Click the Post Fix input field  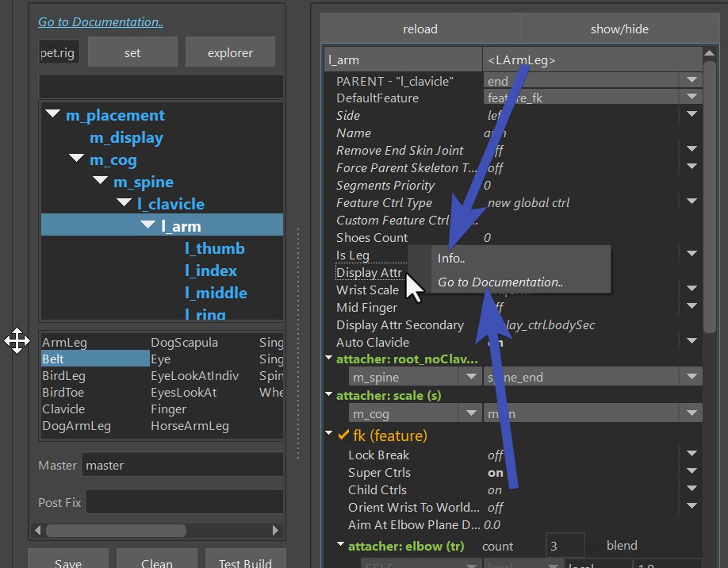[183, 501]
